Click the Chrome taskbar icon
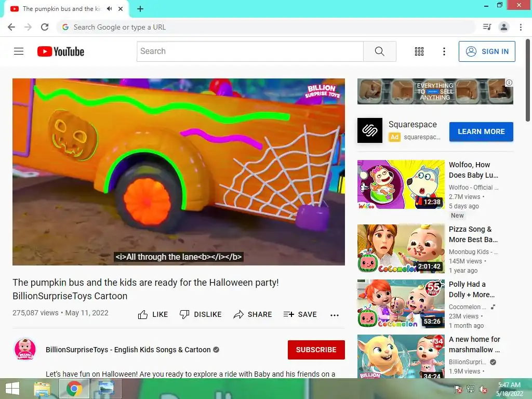 74,389
